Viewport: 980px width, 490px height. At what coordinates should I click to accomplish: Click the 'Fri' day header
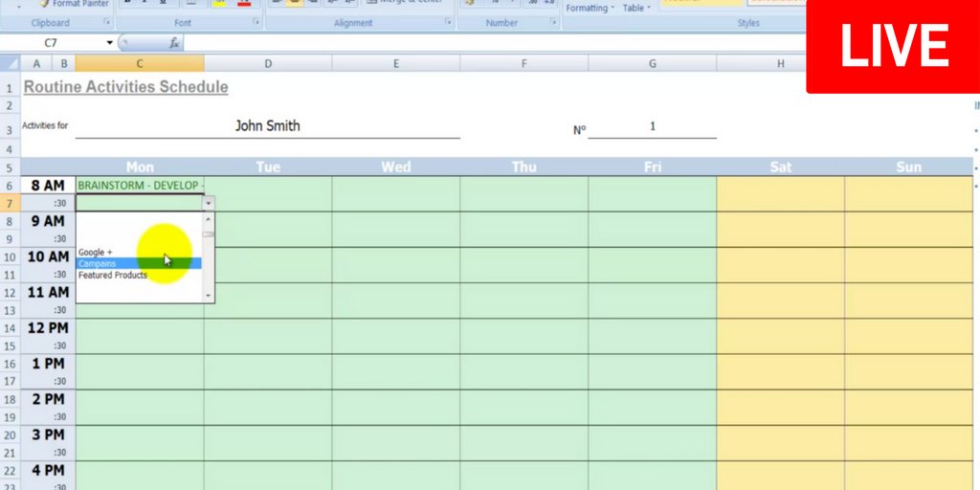652,167
